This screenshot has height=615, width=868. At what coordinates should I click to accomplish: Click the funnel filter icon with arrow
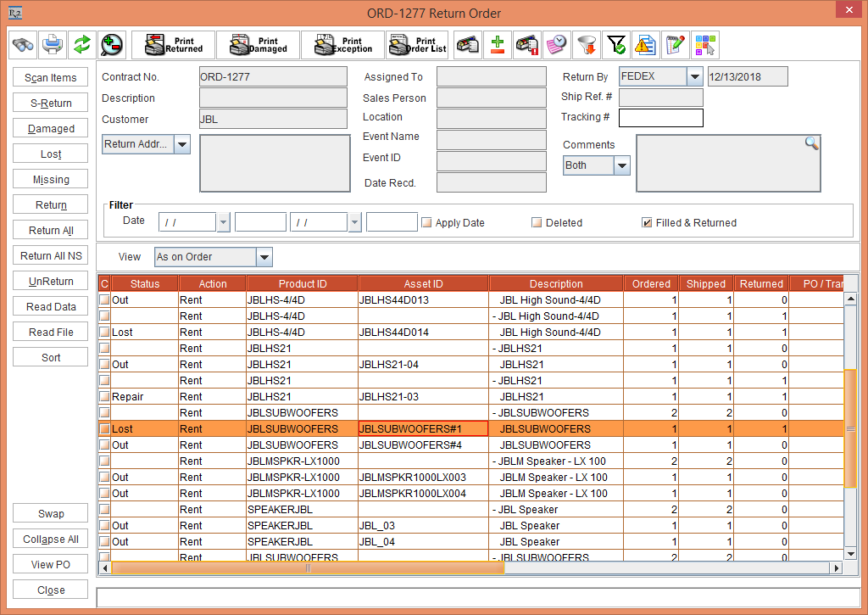(x=586, y=44)
